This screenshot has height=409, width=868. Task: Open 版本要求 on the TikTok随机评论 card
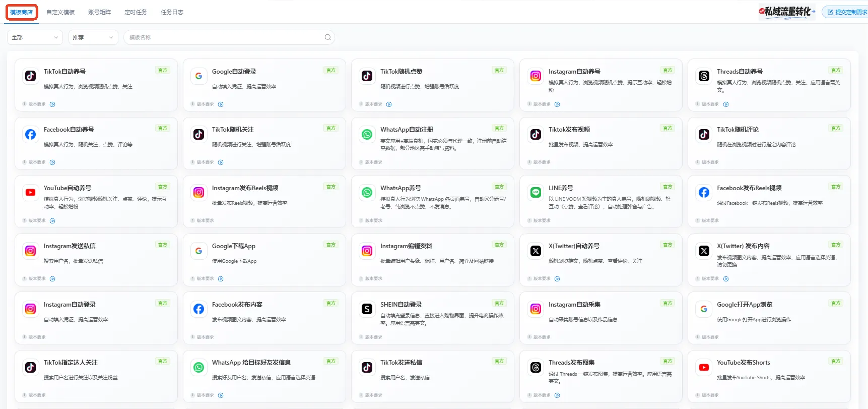click(707, 162)
